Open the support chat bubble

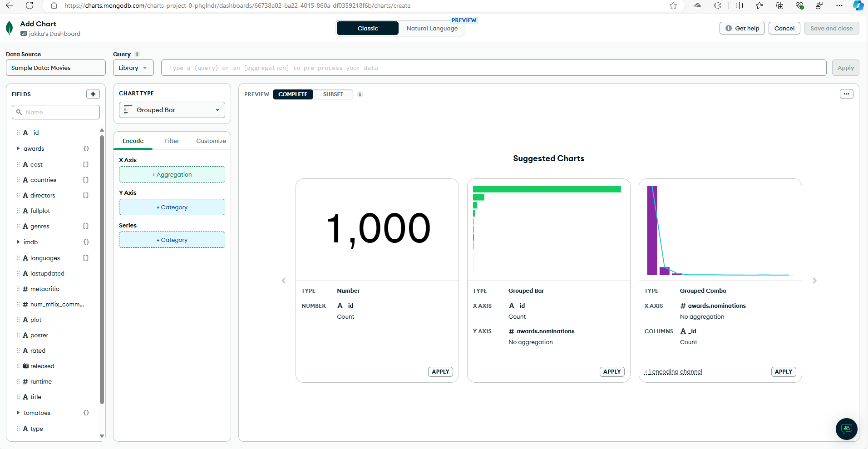click(847, 429)
